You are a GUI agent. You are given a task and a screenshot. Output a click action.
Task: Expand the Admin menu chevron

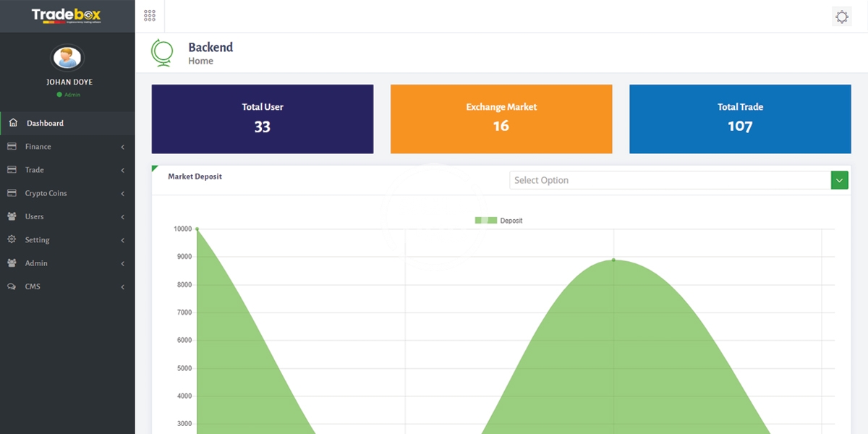coord(123,264)
